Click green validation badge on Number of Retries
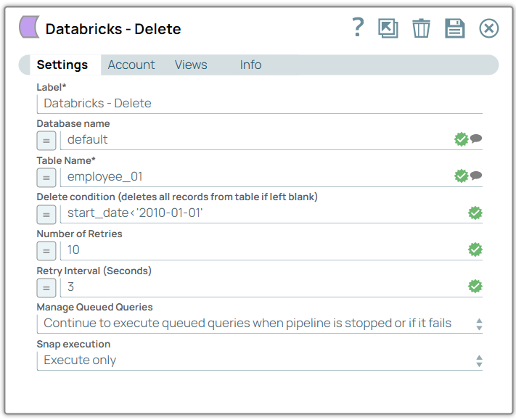Viewport: 516px width, 420px height. [475, 250]
